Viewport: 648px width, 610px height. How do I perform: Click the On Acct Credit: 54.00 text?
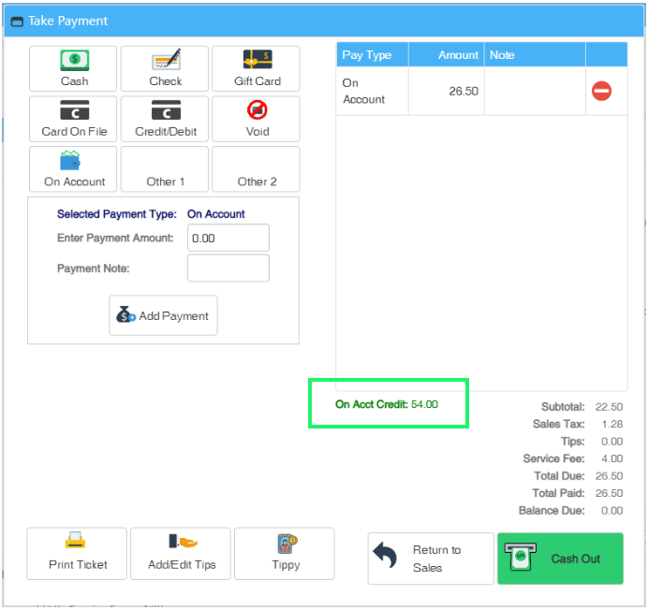click(386, 404)
